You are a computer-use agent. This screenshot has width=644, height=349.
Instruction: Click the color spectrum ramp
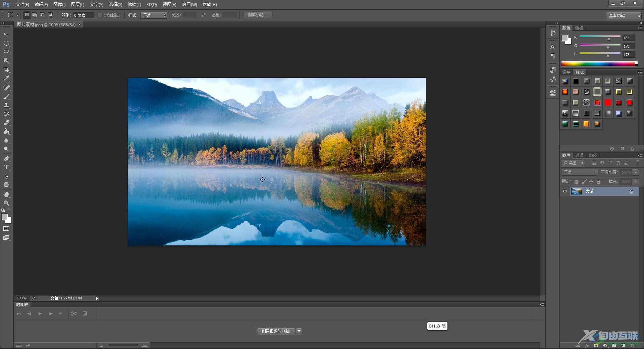pyautogui.click(x=599, y=64)
